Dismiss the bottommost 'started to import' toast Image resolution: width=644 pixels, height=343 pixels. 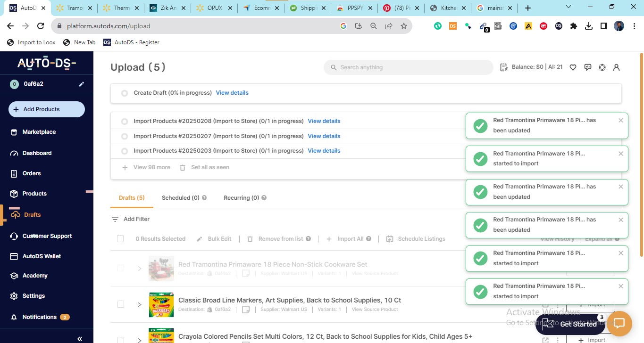click(621, 286)
